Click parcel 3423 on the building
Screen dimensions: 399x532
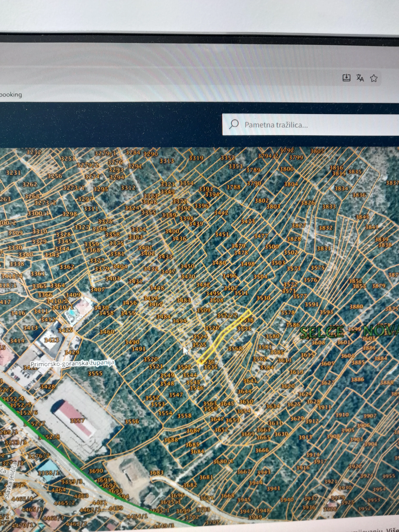[x=51, y=340]
